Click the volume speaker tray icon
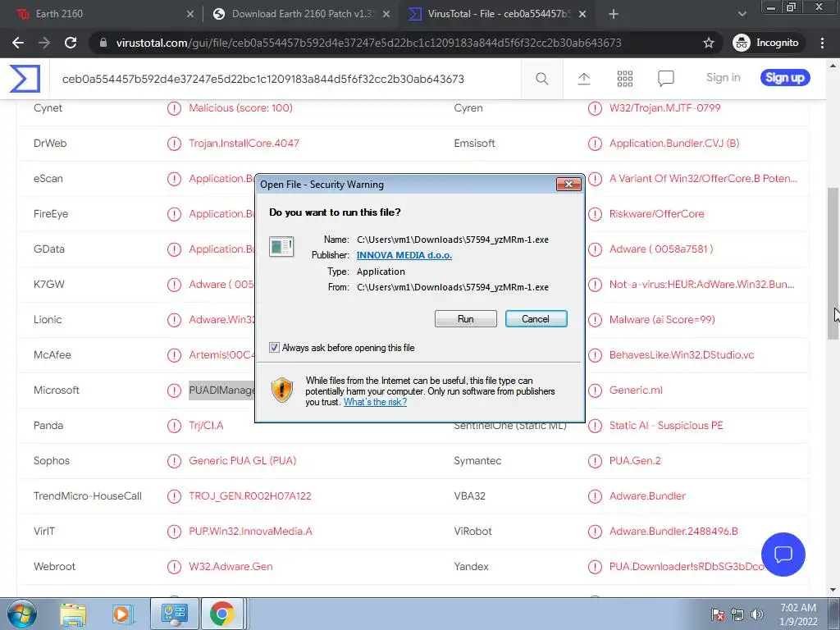Viewport: 840px width, 630px height. point(757,614)
